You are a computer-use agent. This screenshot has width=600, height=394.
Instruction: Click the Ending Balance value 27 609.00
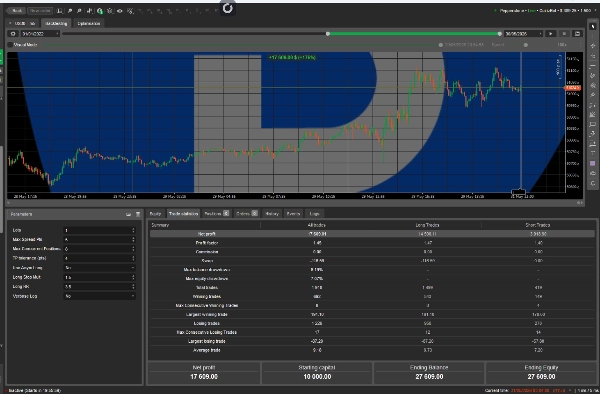click(x=429, y=377)
